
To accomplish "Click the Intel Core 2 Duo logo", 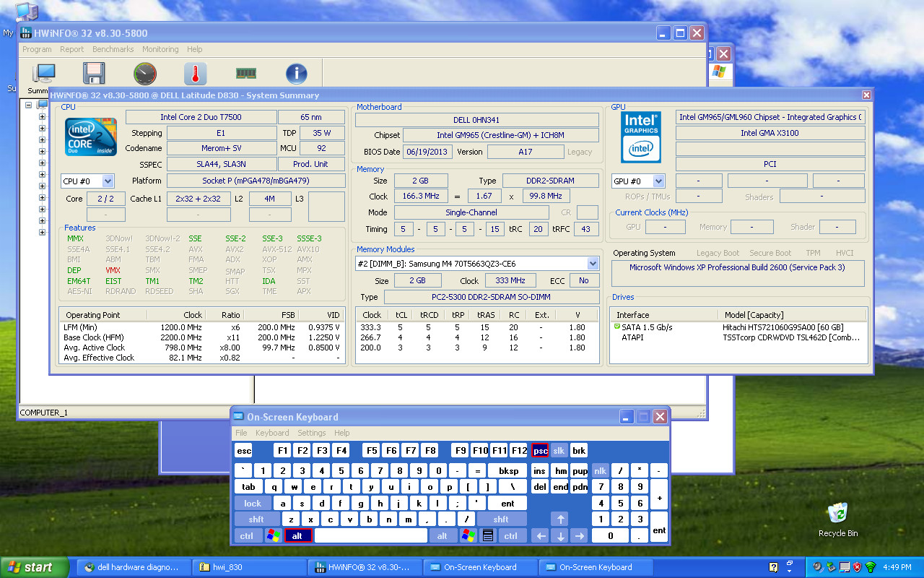I will pyautogui.click(x=91, y=137).
